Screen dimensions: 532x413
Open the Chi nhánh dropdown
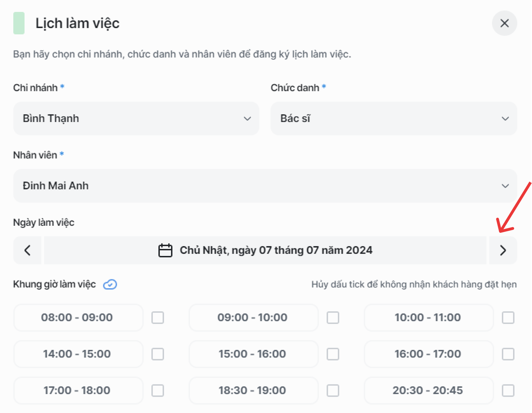[x=136, y=119]
